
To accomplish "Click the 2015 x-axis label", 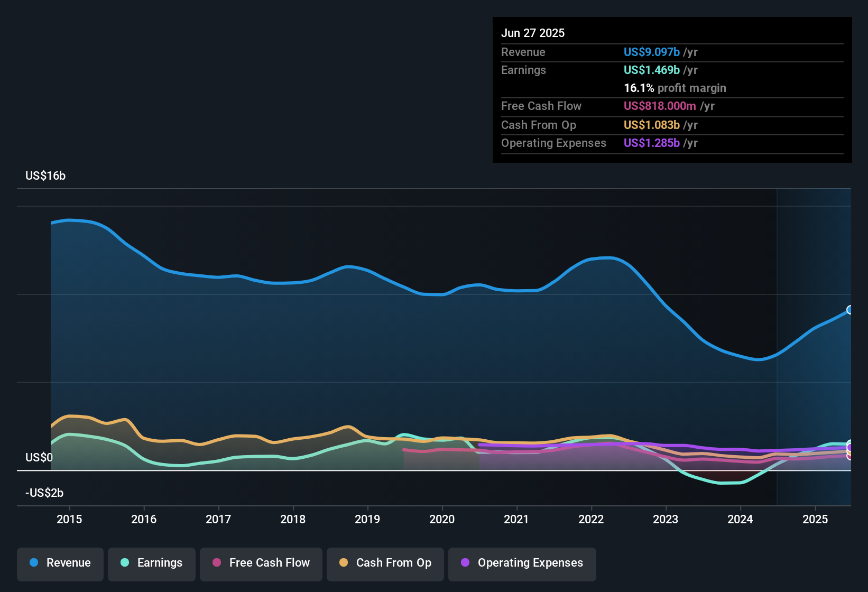I will [x=69, y=519].
